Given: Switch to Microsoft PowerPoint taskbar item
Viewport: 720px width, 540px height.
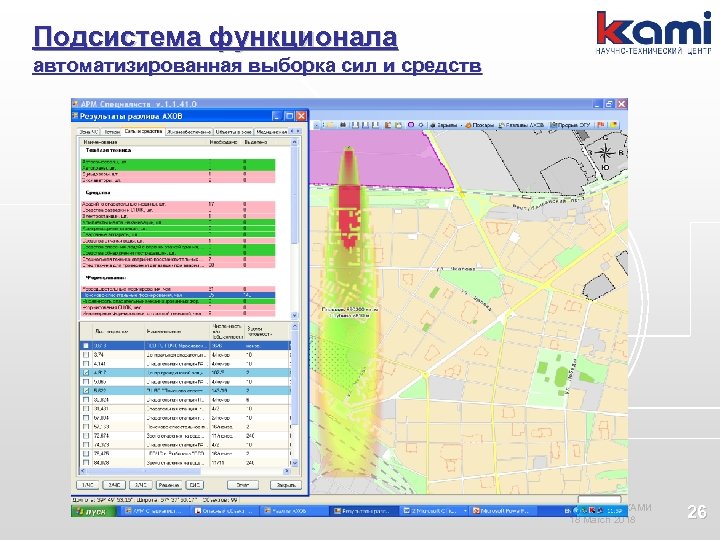Looking at the screenshot, I should [x=505, y=511].
